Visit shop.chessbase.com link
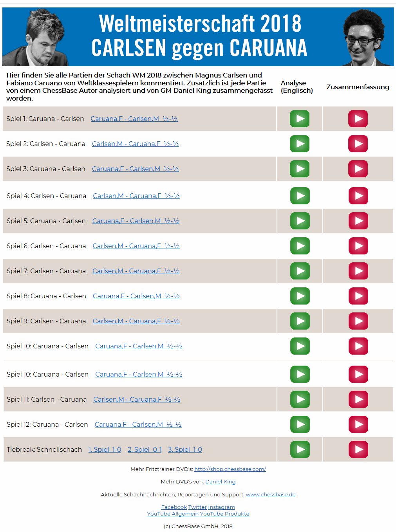Screen dimensions: 396x532 pos(230,469)
